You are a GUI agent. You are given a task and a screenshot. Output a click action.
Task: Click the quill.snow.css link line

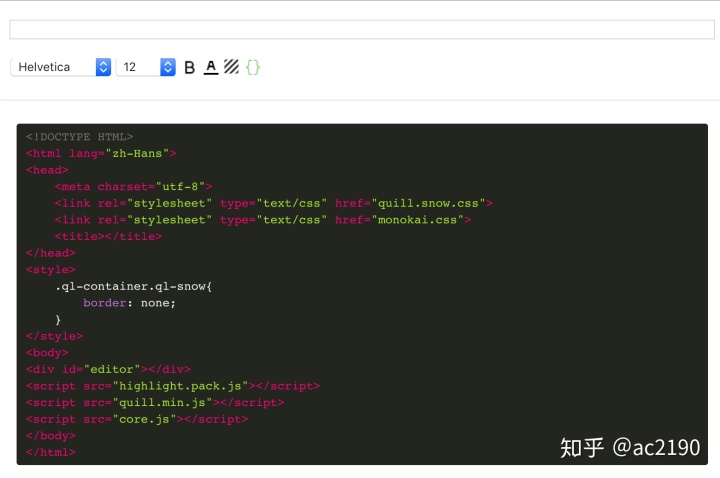(x=274, y=203)
